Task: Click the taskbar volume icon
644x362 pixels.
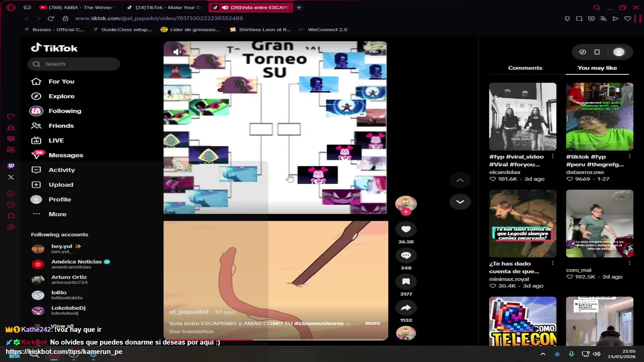Action: [596, 354]
